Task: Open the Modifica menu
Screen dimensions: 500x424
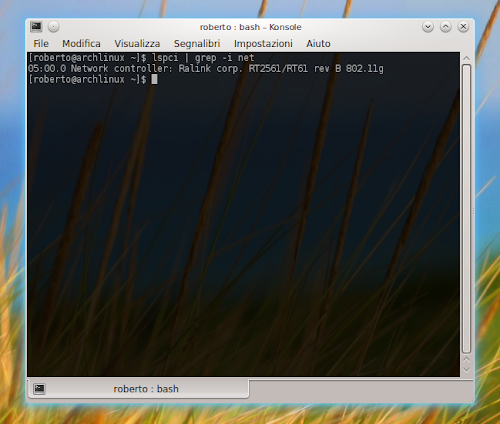Action: pyautogui.click(x=81, y=44)
